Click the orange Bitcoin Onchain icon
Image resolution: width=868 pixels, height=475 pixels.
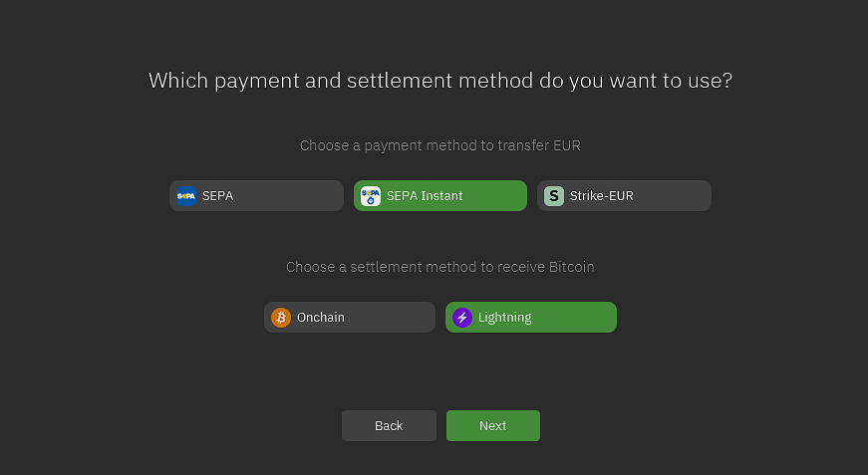coord(281,318)
